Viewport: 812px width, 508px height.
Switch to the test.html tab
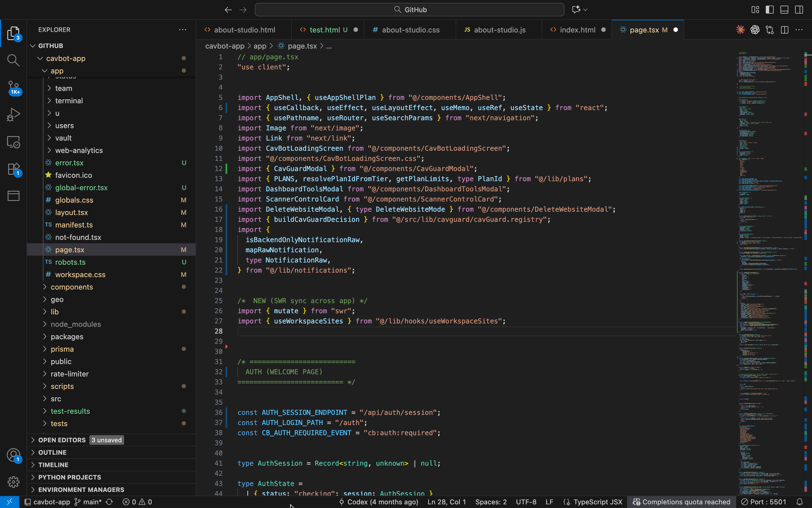point(328,30)
